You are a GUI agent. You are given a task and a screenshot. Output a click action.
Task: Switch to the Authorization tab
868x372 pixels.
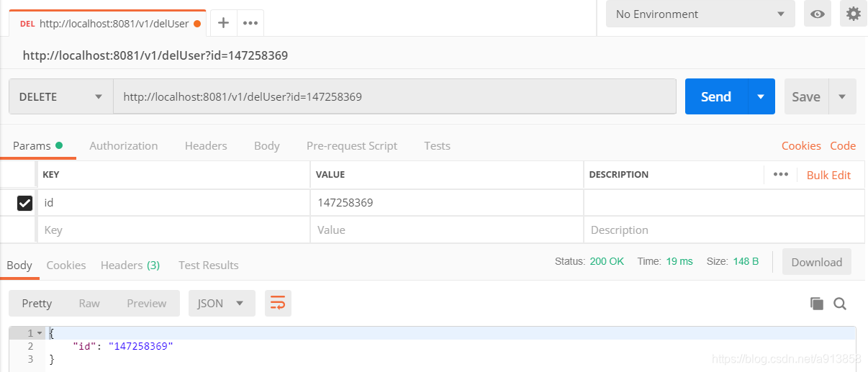coord(124,145)
